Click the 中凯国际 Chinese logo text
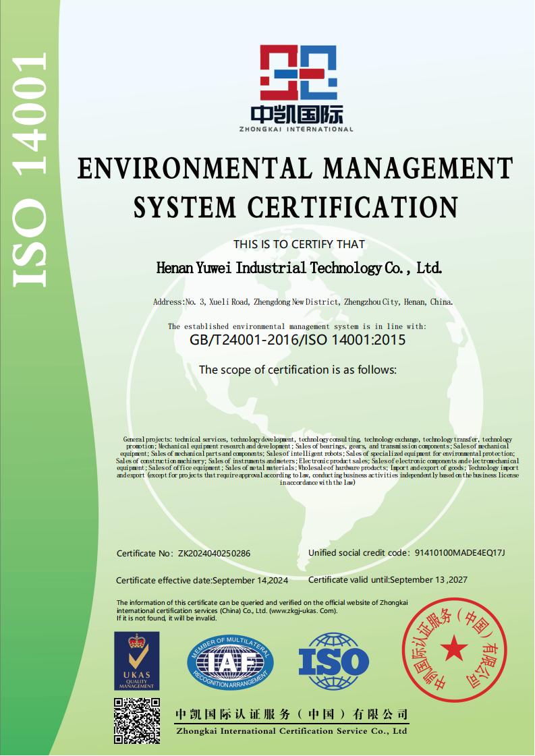The image size is (535, 756). point(297,114)
